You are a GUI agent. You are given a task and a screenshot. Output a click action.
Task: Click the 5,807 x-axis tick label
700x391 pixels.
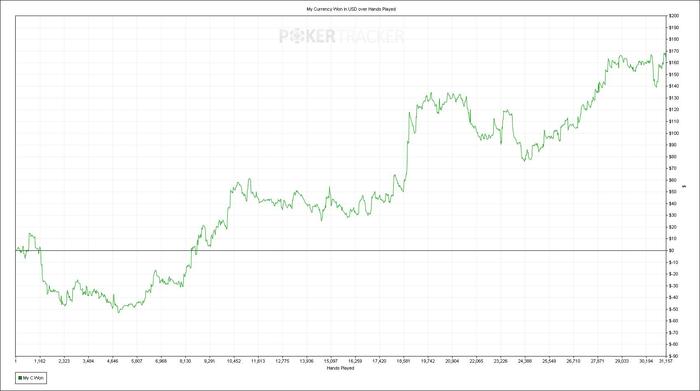point(137,361)
